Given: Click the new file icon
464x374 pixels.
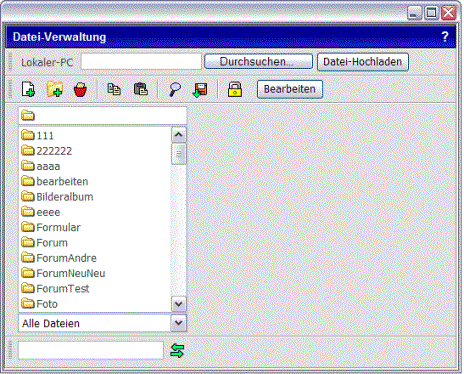Looking at the screenshot, I should tap(28, 89).
